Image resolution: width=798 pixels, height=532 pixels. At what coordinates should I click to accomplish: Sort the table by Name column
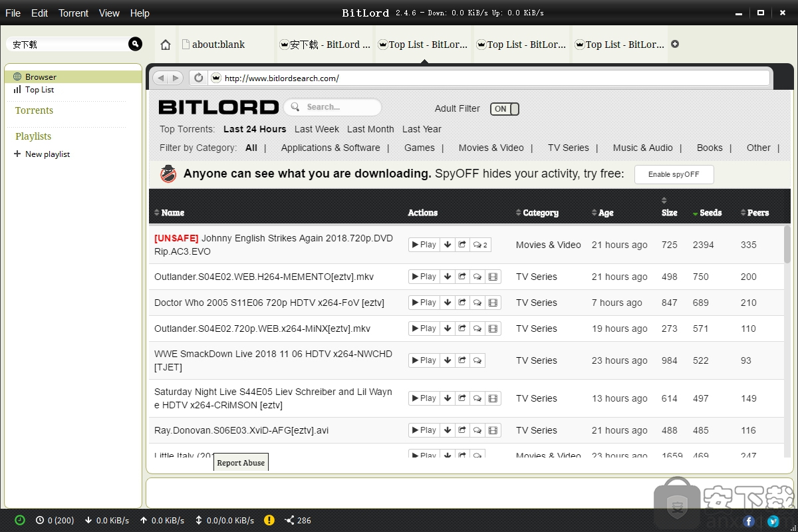[x=169, y=213]
